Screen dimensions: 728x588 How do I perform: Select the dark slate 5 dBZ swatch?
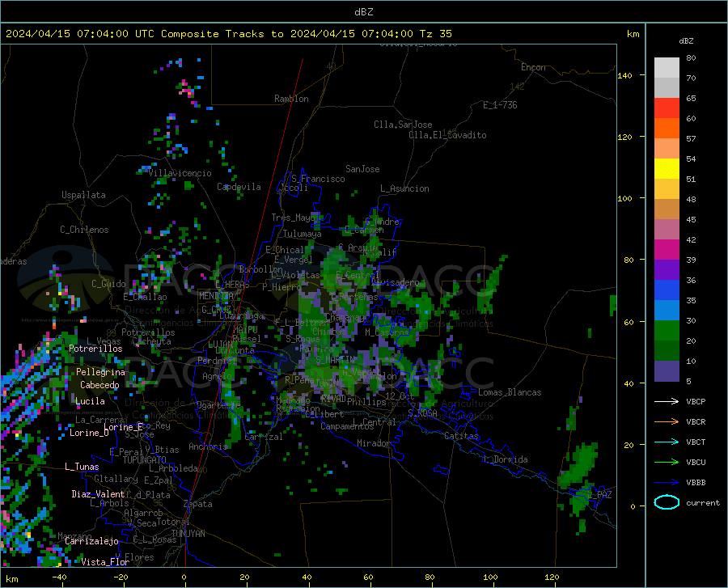[x=667, y=371]
